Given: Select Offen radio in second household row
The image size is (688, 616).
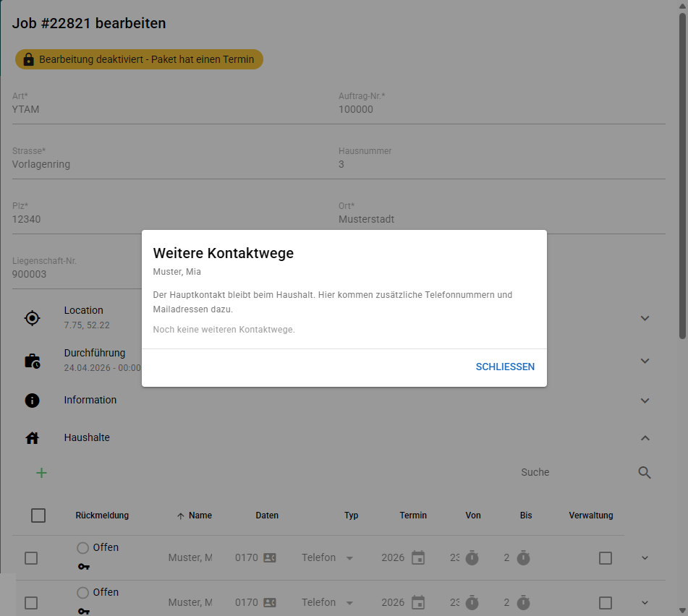Looking at the screenshot, I should point(82,592).
